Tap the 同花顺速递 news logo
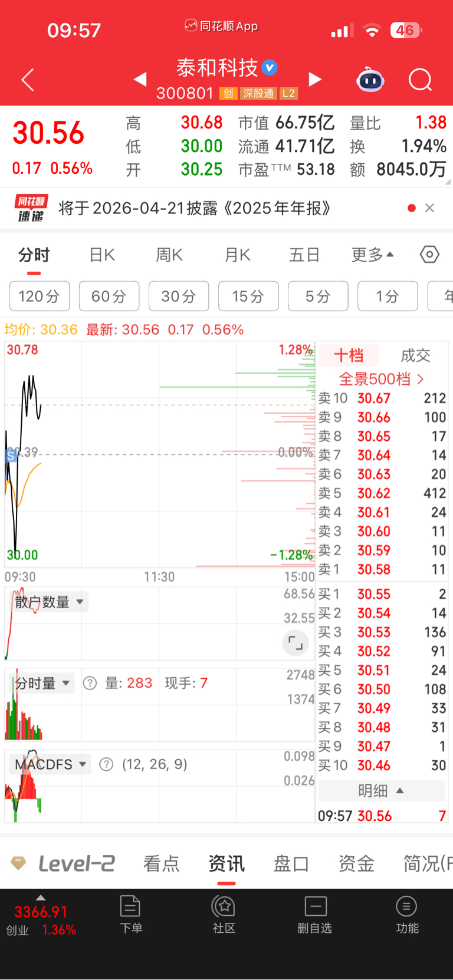The height and width of the screenshot is (980, 453). point(31,208)
